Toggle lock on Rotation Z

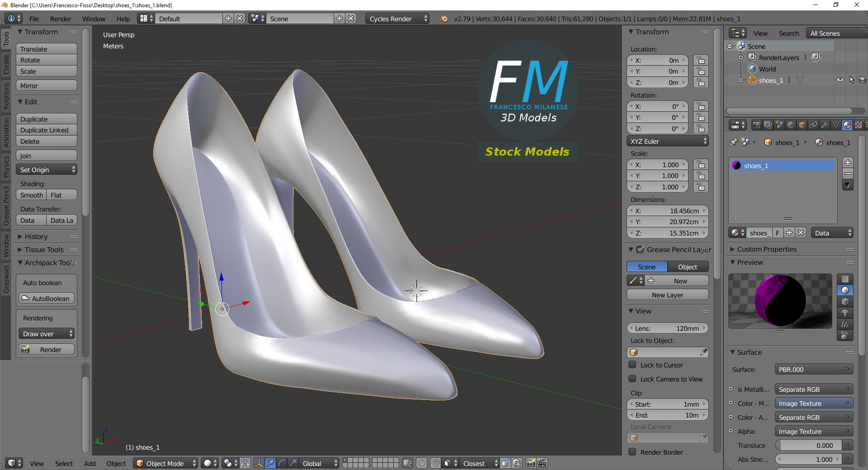click(701, 128)
